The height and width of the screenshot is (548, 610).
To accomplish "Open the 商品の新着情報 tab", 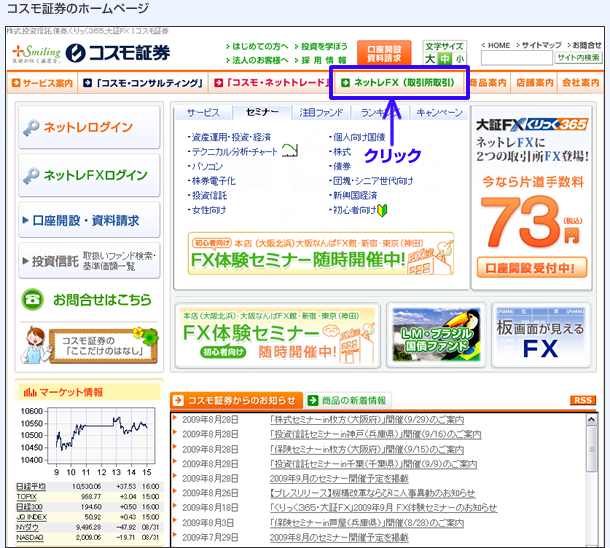I will pyautogui.click(x=348, y=401).
